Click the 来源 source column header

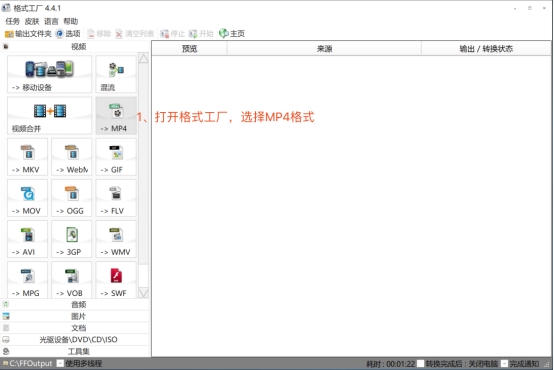(324, 49)
